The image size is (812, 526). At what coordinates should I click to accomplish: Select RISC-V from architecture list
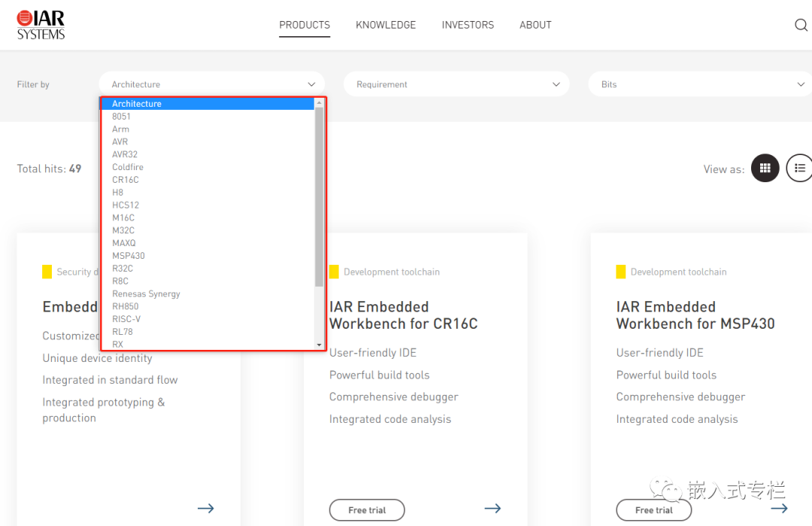pos(208,319)
